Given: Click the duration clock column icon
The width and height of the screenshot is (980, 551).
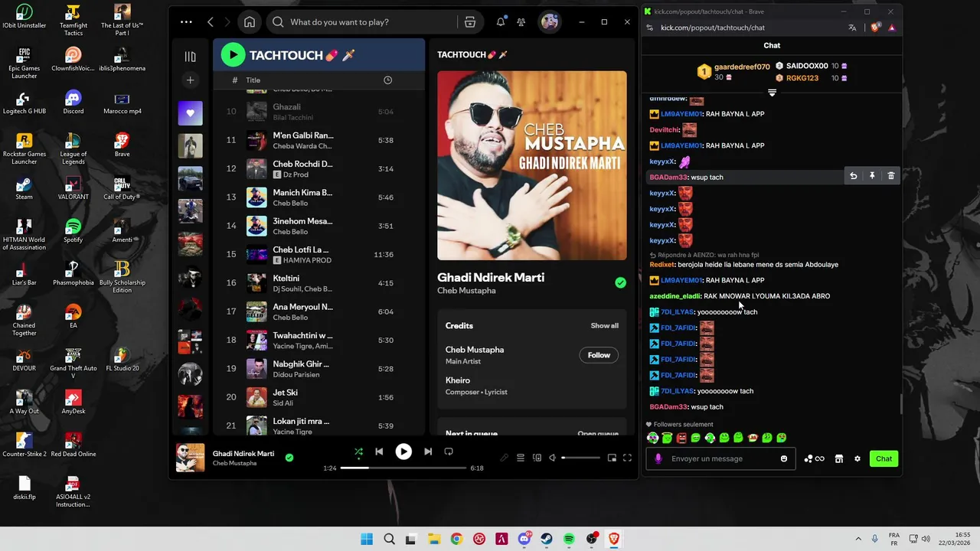Looking at the screenshot, I should click(x=387, y=80).
